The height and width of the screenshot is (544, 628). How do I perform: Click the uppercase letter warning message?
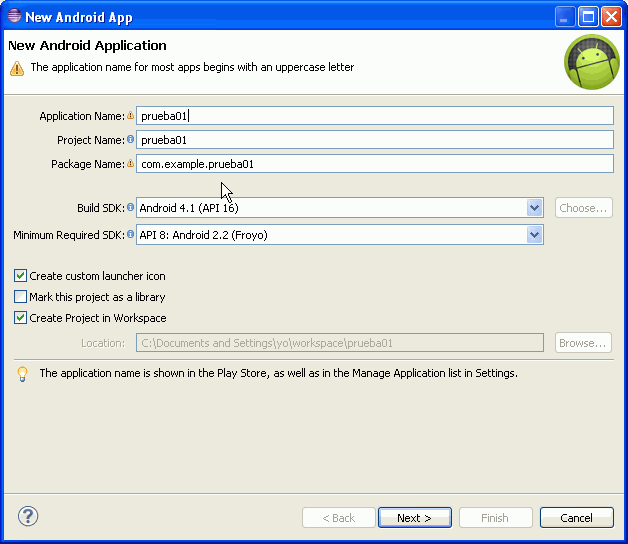point(192,67)
